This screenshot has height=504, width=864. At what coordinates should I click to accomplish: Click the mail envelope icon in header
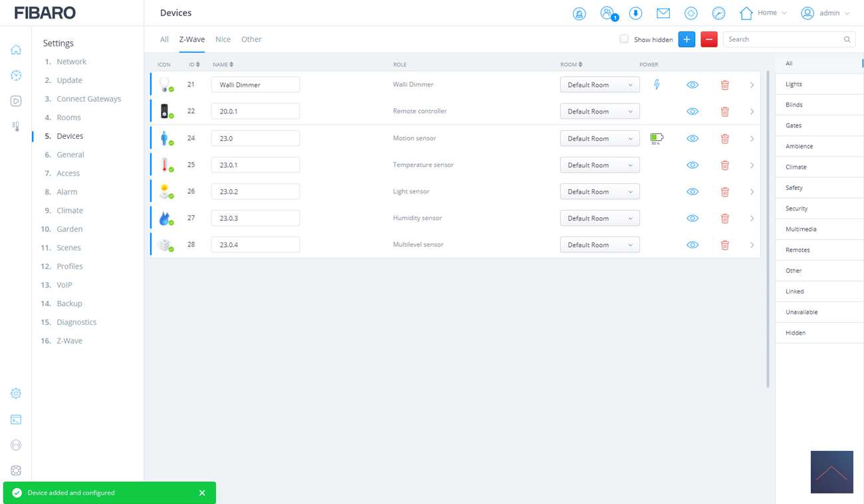[x=663, y=13]
